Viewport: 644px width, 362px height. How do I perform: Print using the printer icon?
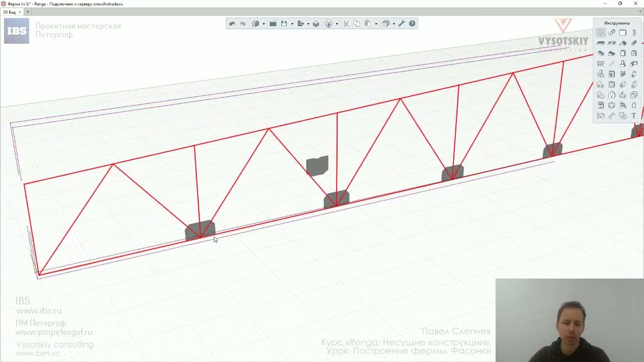[316, 24]
